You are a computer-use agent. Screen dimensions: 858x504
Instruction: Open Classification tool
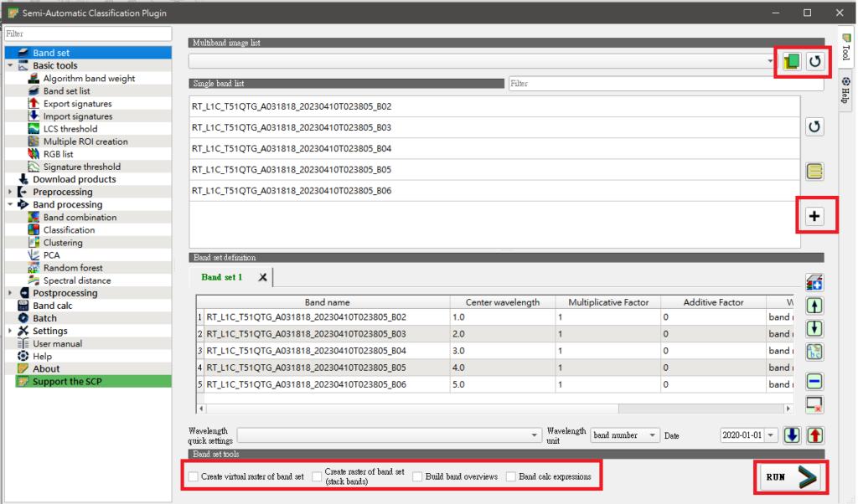click(x=69, y=230)
